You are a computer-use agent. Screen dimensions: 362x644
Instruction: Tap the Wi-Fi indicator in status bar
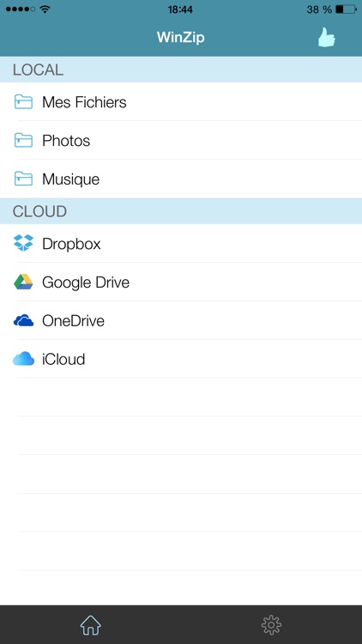pos(45,9)
